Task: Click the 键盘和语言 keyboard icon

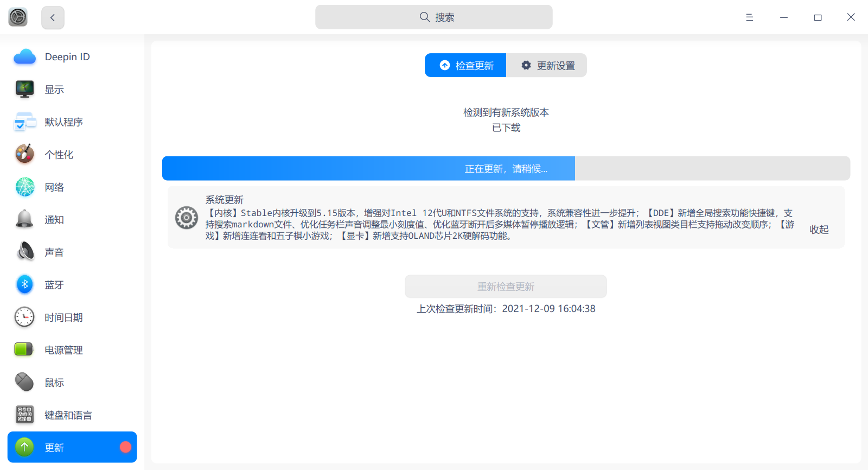Action: point(24,415)
